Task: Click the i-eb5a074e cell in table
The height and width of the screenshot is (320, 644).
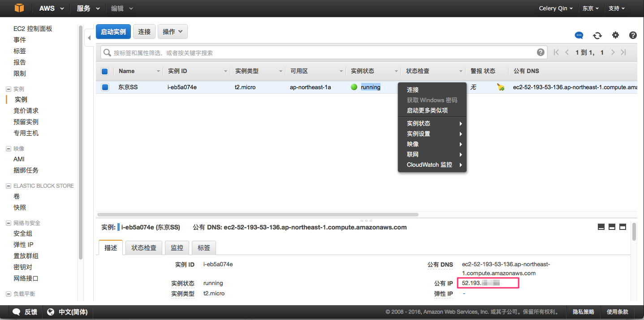Action: coord(182,87)
